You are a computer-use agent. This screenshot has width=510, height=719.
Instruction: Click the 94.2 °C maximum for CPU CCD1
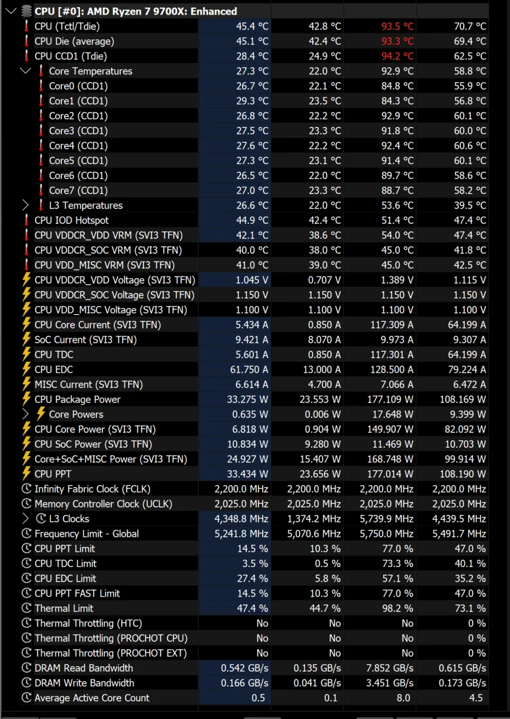point(398,56)
